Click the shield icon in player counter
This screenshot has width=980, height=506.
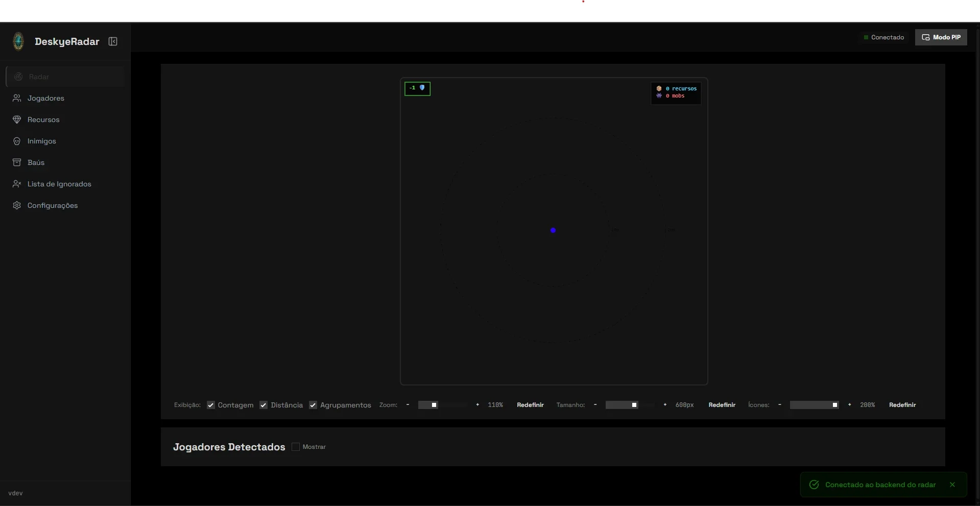coord(422,88)
